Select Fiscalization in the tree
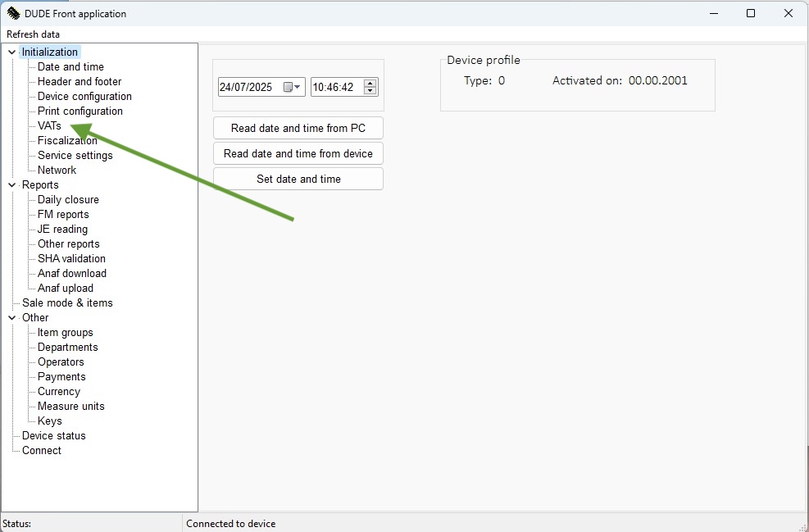This screenshot has height=532, width=809. (x=67, y=140)
